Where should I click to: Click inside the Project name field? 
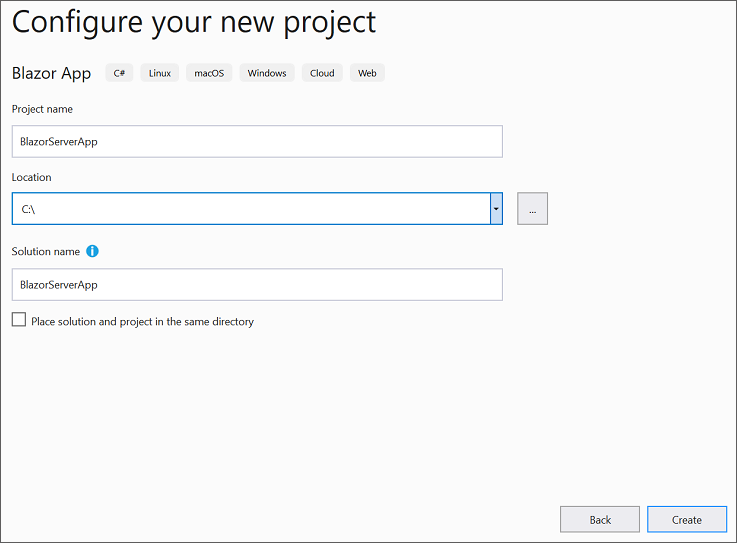257,141
